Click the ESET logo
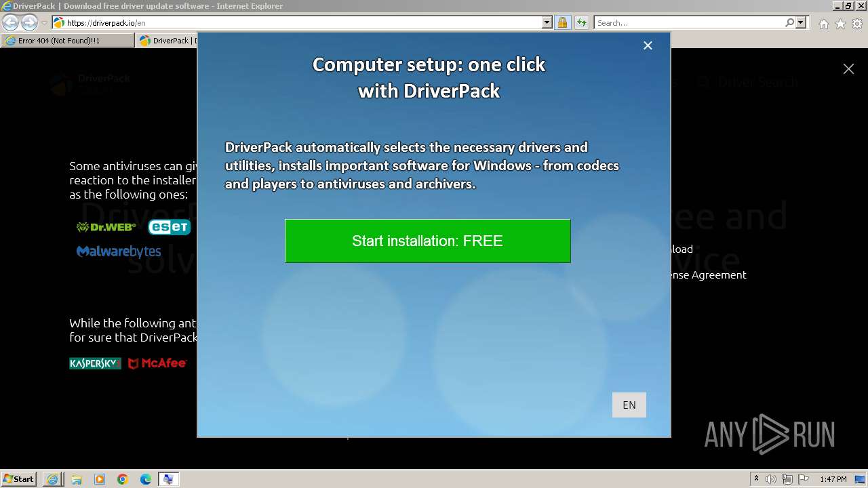This screenshot has height=488, width=868. (x=170, y=227)
